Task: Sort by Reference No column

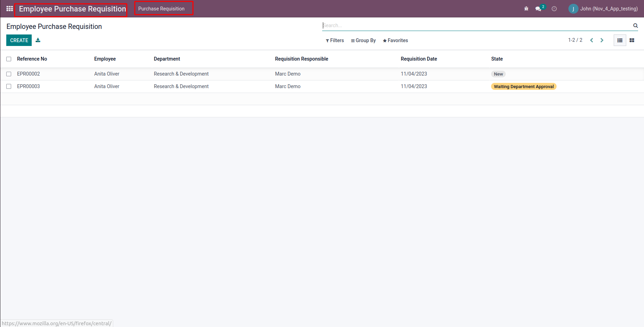Action: (32, 59)
